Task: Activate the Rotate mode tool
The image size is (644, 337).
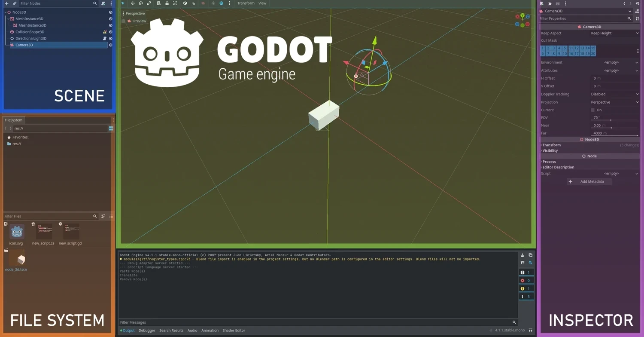Action: pyautogui.click(x=141, y=3)
